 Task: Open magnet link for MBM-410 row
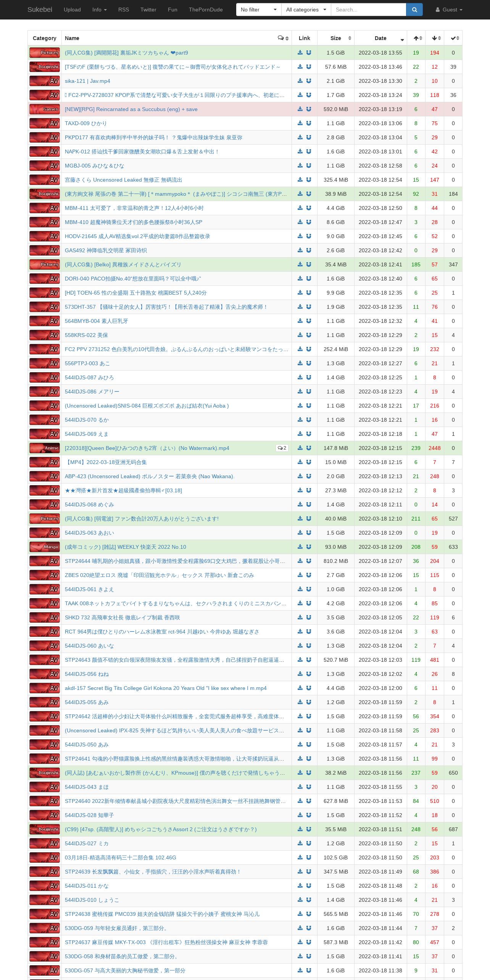pos(309,222)
